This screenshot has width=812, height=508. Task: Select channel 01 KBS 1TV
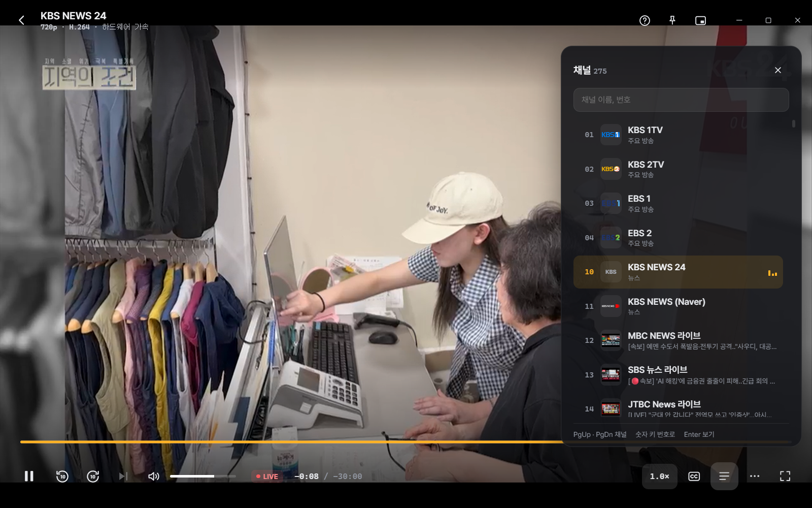tap(678, 135)
